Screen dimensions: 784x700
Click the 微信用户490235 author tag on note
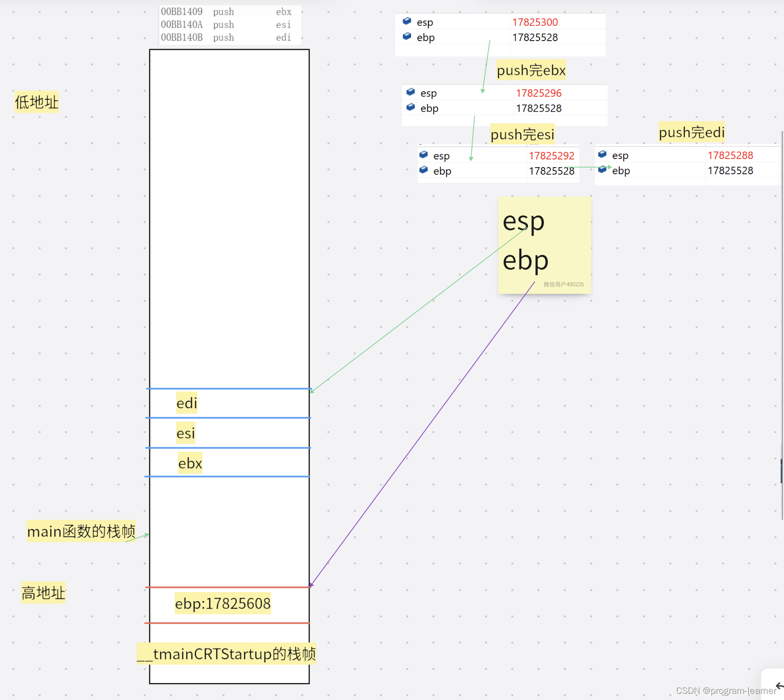[563, 284]
